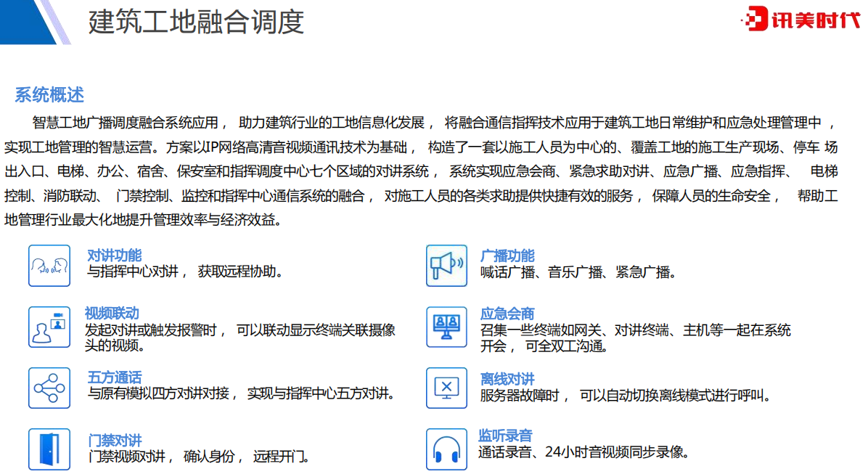Click the 视频联动 video linkage icon
The width and height of the screenshot is (868, 474).
[49, 326]
